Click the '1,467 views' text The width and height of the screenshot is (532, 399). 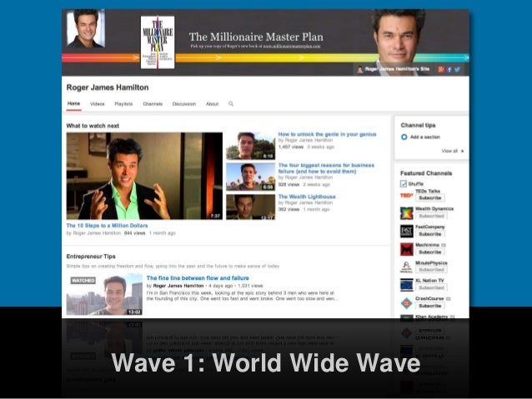tap(291, 147)
